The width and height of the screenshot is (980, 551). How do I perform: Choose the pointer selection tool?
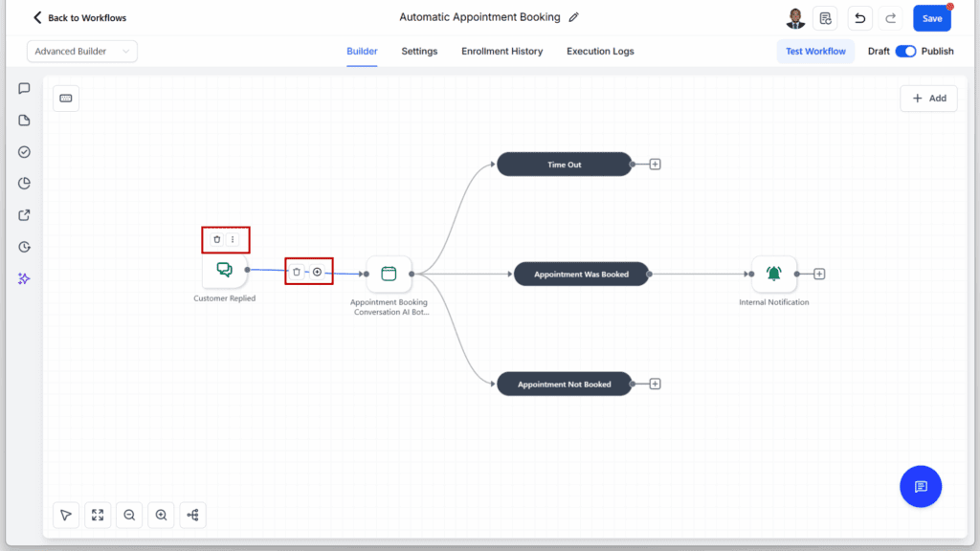pyautogui.click(x=66, y=515)
